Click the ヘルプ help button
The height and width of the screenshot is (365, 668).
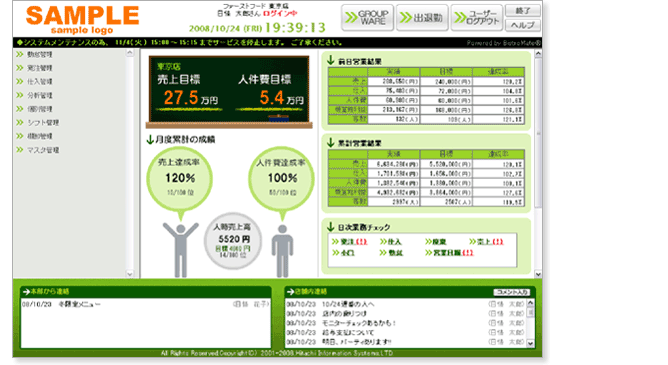click(x=523, y=26)
